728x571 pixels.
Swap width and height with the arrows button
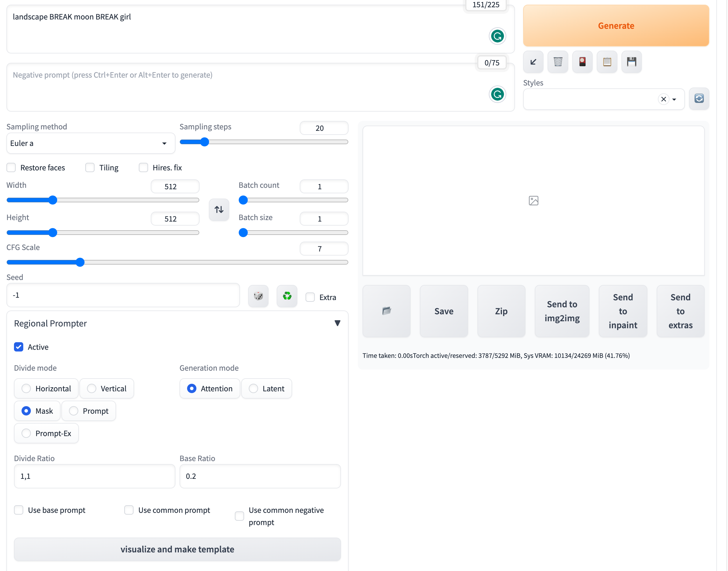tap(219, 210)
